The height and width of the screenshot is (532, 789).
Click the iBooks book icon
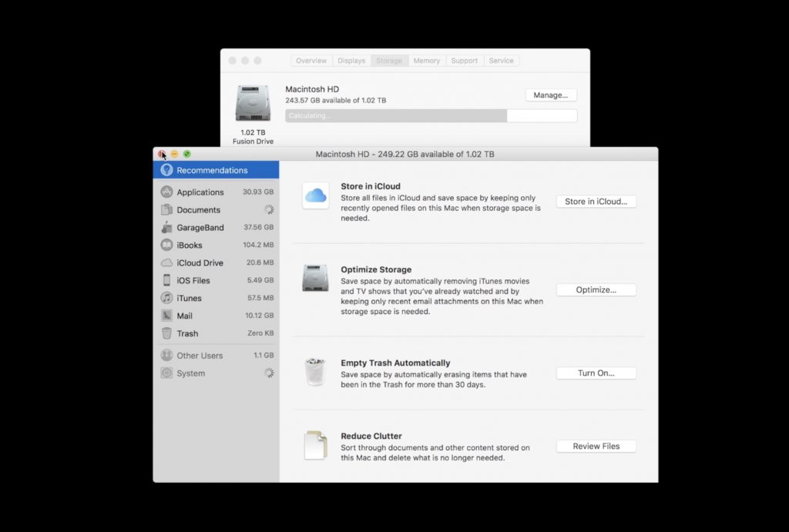click(166, 245)
